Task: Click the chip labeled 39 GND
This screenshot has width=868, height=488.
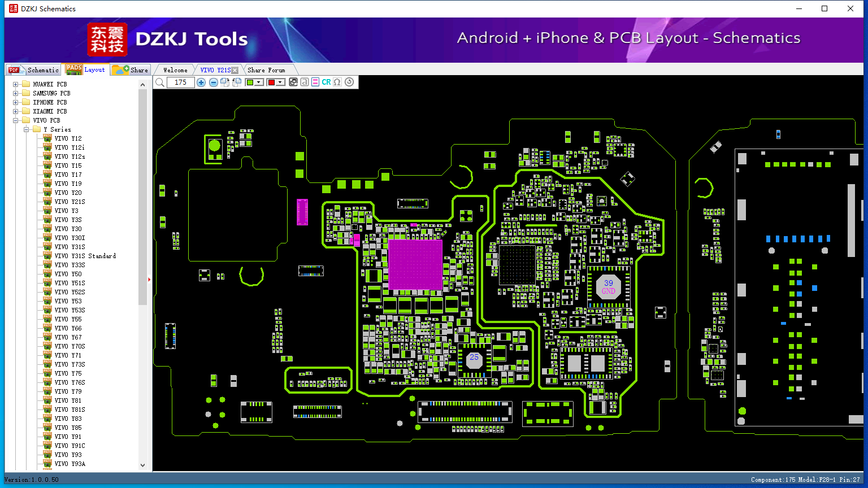Action: click(x=609, y=287)
